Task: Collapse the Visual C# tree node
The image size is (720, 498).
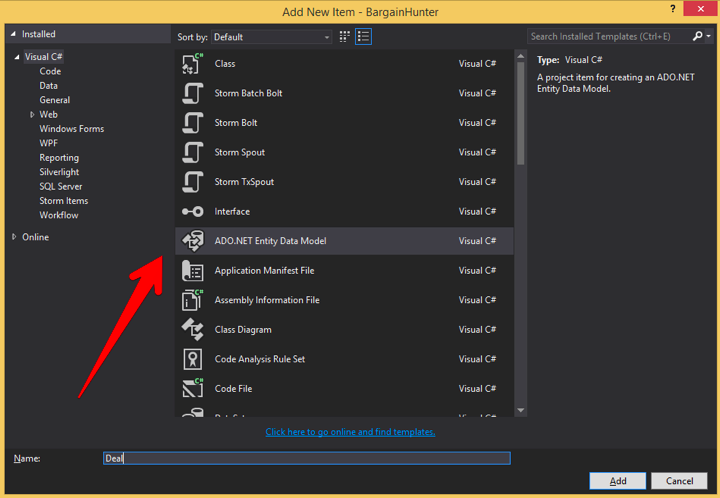Action: tap(17, 57)
